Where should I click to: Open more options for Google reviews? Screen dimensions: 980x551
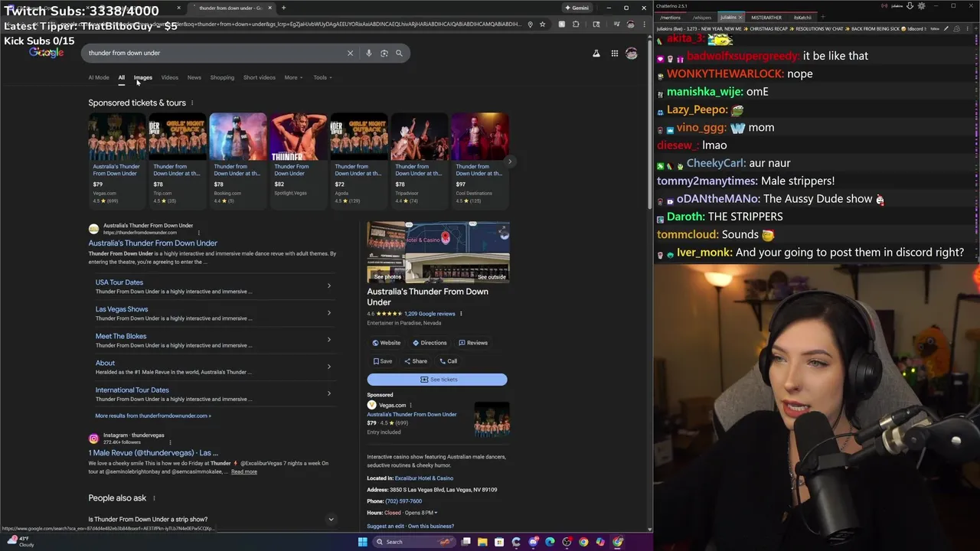pyautogui.click(x=461, y=314)
